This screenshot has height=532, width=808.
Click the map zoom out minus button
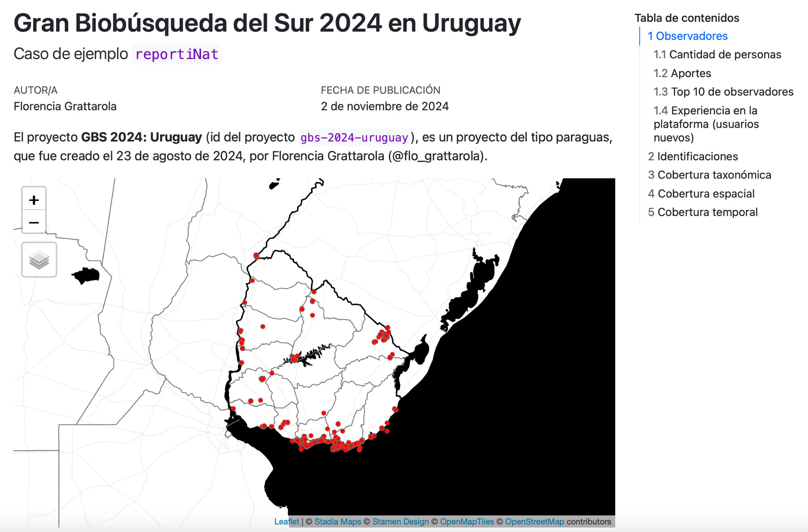pyautogui.click(x=34, y=223)
